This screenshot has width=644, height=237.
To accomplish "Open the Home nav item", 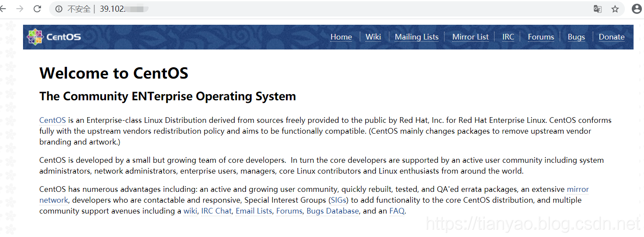I will coord(341,37).
